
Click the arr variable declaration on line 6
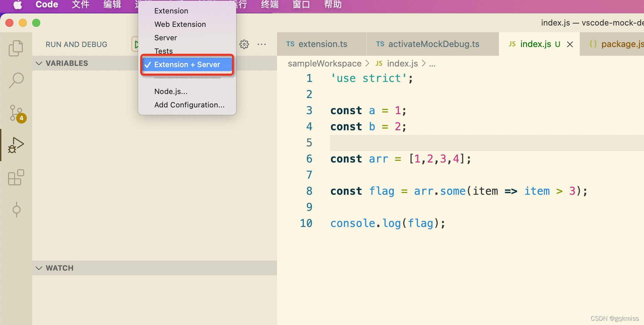(378, 159)
